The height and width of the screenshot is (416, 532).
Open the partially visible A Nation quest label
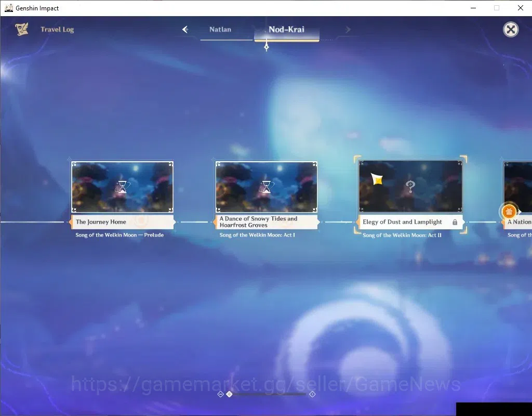click(x=517, y=222)
